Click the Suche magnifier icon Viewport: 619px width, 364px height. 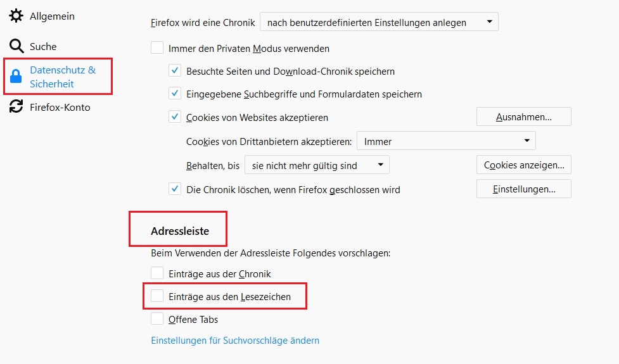[x=16, y=46]
